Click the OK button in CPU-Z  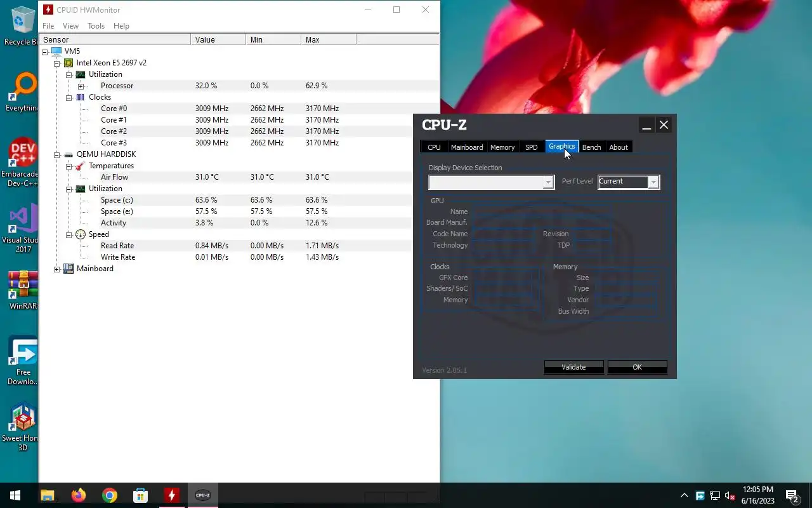pyautogui.click(x=637, y=367)
